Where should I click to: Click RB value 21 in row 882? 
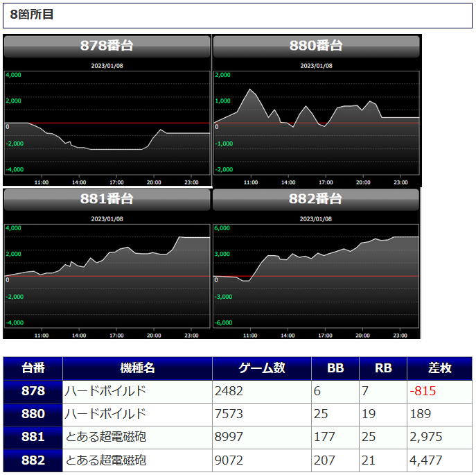point(369,460)
